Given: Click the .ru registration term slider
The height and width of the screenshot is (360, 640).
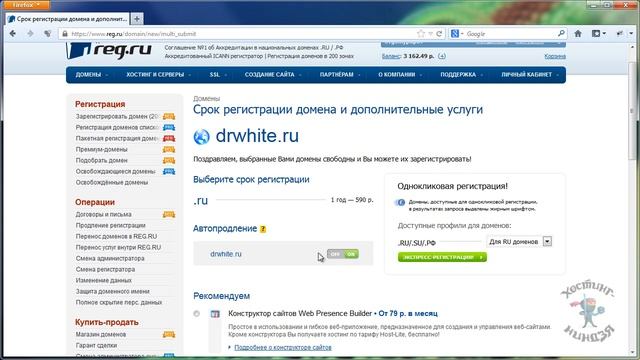Looking at the screenshot, I should (x=271, y=200).
